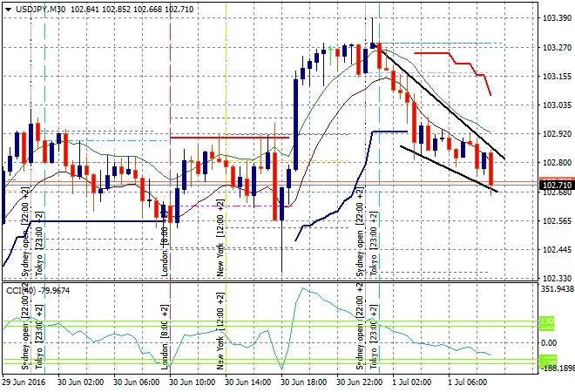This screenshot has height=392, width=575.
Task: Click the 0.00 level on CCI scale
Action: coord(551,341)
